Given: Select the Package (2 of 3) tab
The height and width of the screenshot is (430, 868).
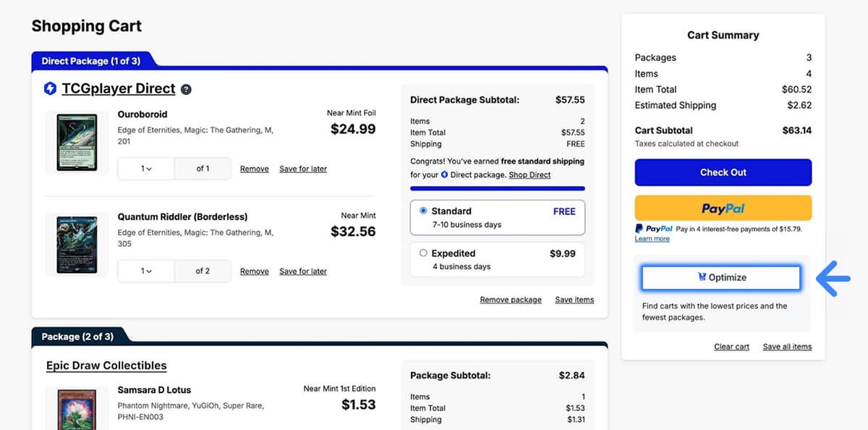Looking at the screenshot, I should (77, 337).
